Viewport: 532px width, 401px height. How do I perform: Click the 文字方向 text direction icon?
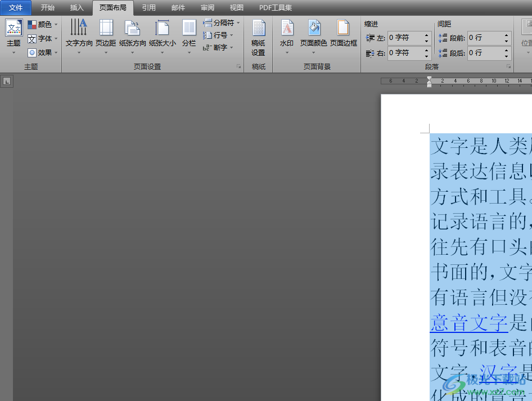(x=79, y=27)
